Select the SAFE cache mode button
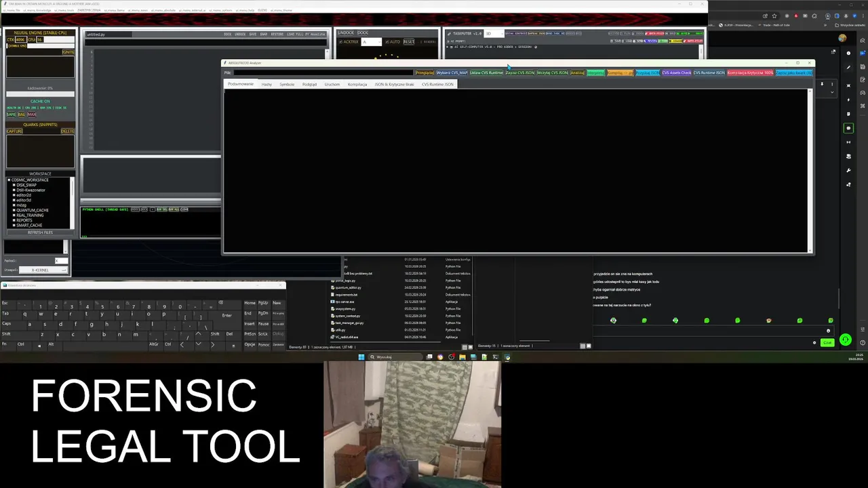This screenshot has width=868, height=488. pos(11,115)
